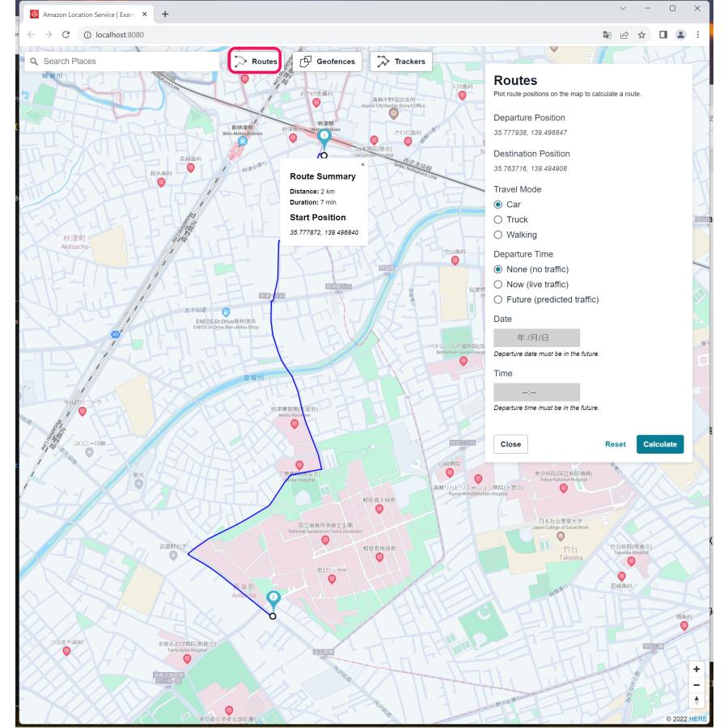Select Truck travel mode
Screen dimensions: 728x728
click(x=498, y=219)
